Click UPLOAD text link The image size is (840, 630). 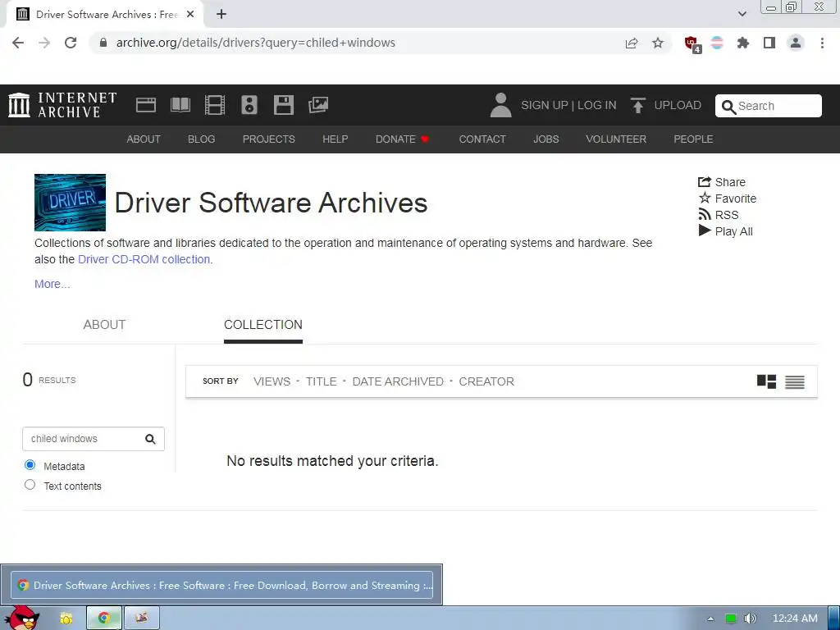tap(678, 105)
